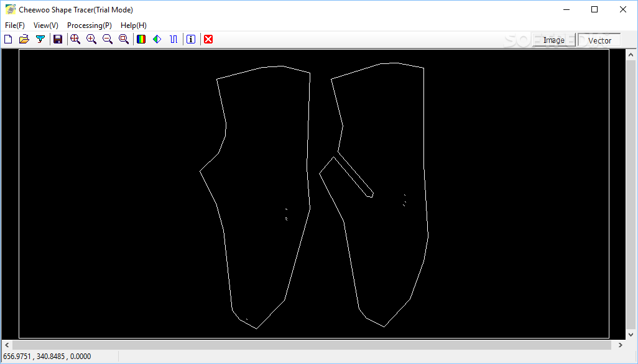The image size is (638, 364).
Task: Click the rainbow color stripes icon
Action: [141, 39]
